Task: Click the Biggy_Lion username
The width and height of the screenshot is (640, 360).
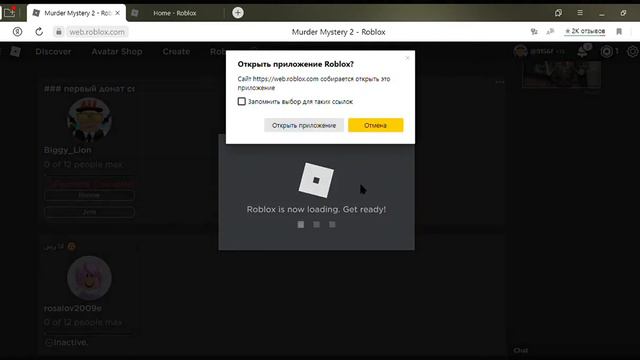Action: coord(68,150)
